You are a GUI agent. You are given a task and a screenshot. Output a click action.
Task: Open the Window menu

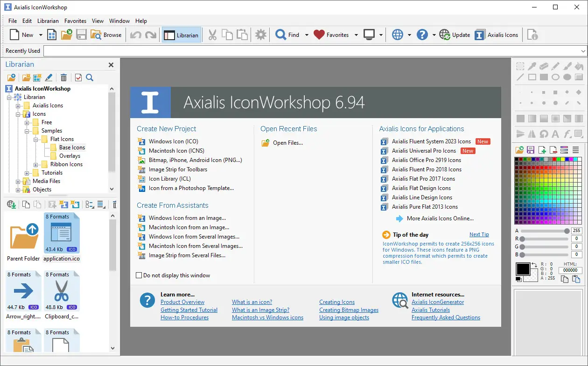coord(119,21)
